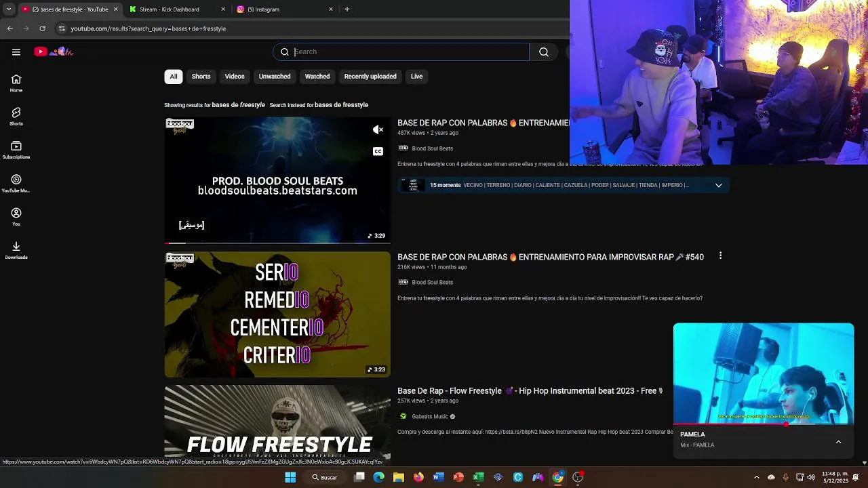This screenshot has height=488, width=868.
Task: Open Blood Soul Beats channel under video #540
Action: tap(432, 283)
